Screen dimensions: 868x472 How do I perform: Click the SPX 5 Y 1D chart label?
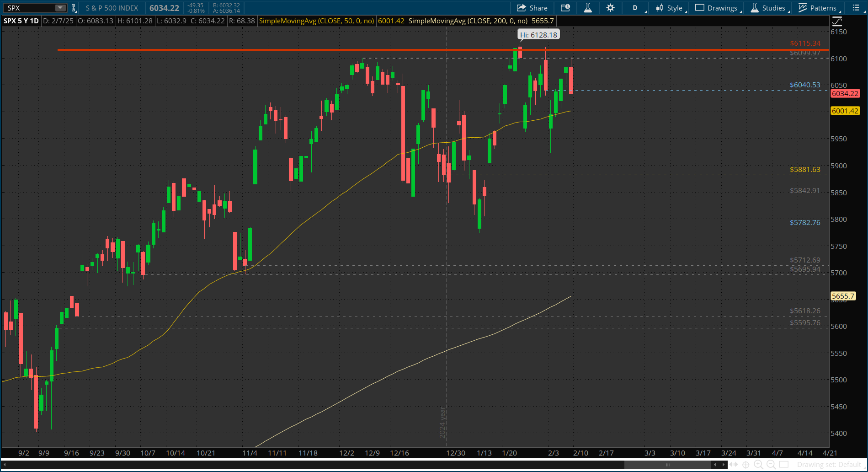click(21, 21)
